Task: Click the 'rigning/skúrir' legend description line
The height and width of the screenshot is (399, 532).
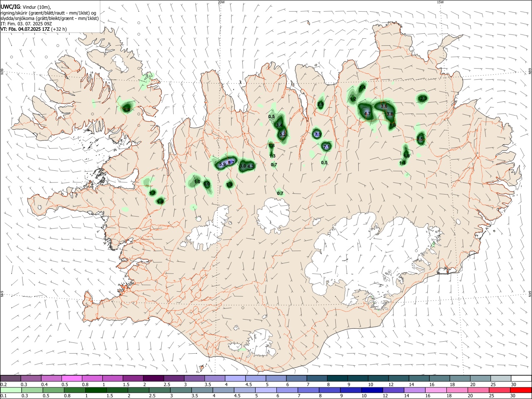Action: point(48,13)
